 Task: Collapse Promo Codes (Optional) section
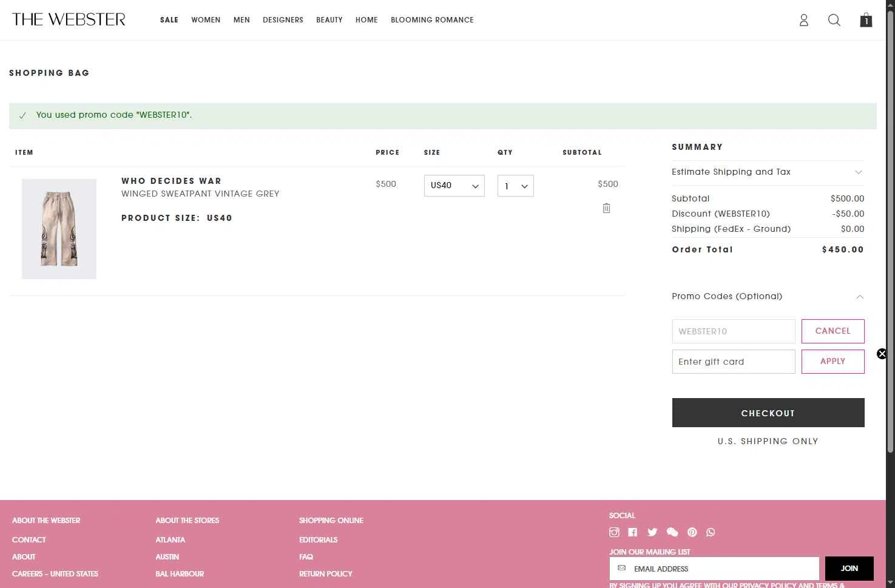pyautogui.click(x=768, y=297)
